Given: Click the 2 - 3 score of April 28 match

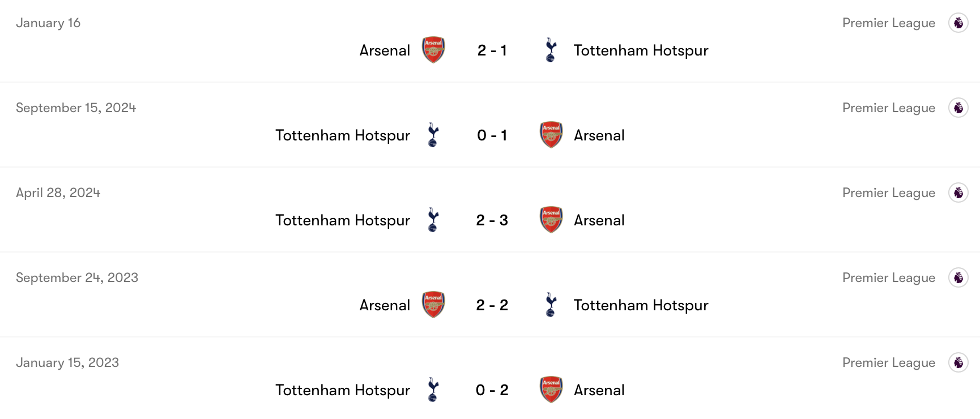Looking at the screenshot, I should (x=491, y=220).
